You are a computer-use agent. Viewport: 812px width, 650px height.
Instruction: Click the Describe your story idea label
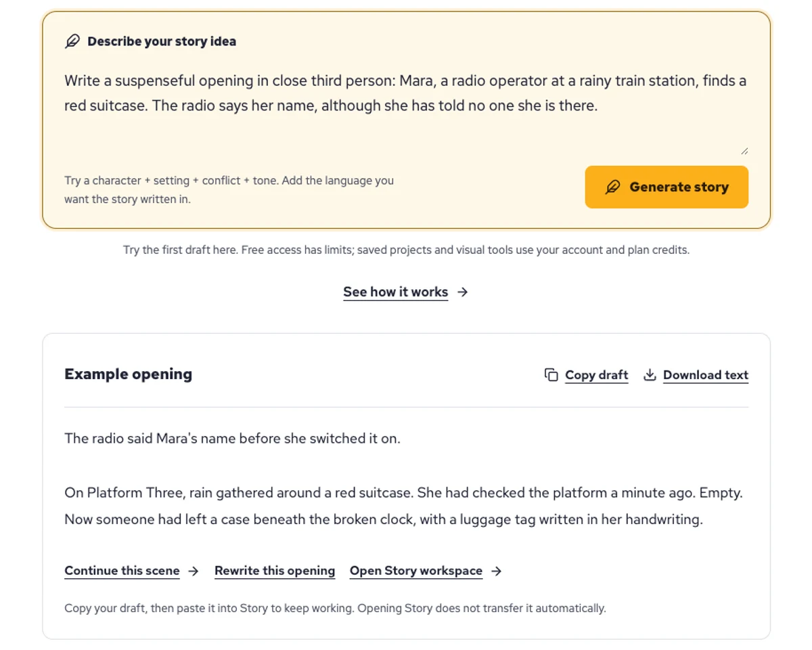162,41
